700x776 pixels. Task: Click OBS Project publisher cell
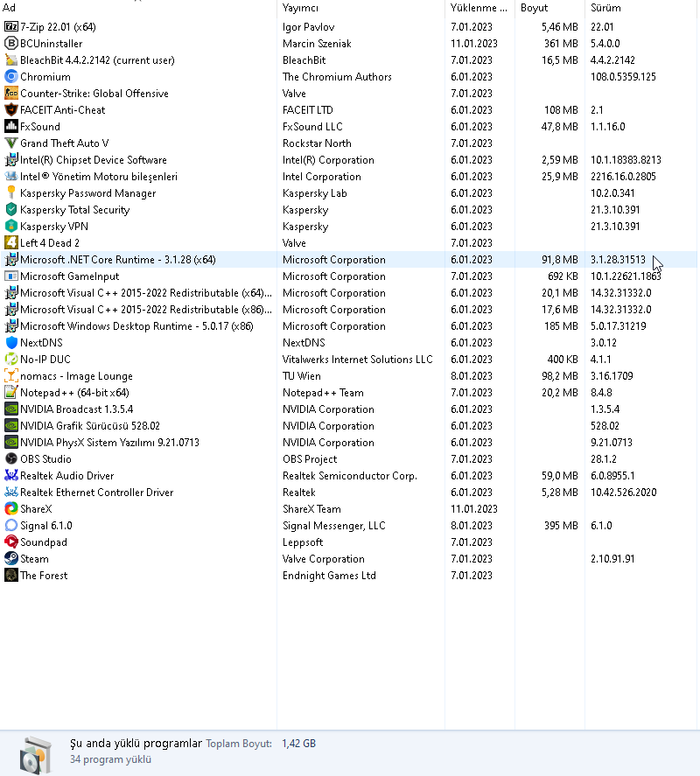click(310, 458)
